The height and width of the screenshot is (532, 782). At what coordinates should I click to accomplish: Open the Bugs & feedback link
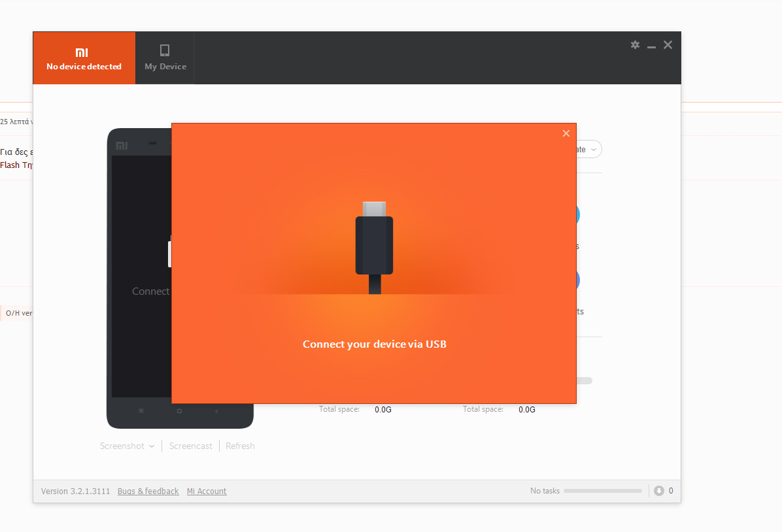[148, 491]
